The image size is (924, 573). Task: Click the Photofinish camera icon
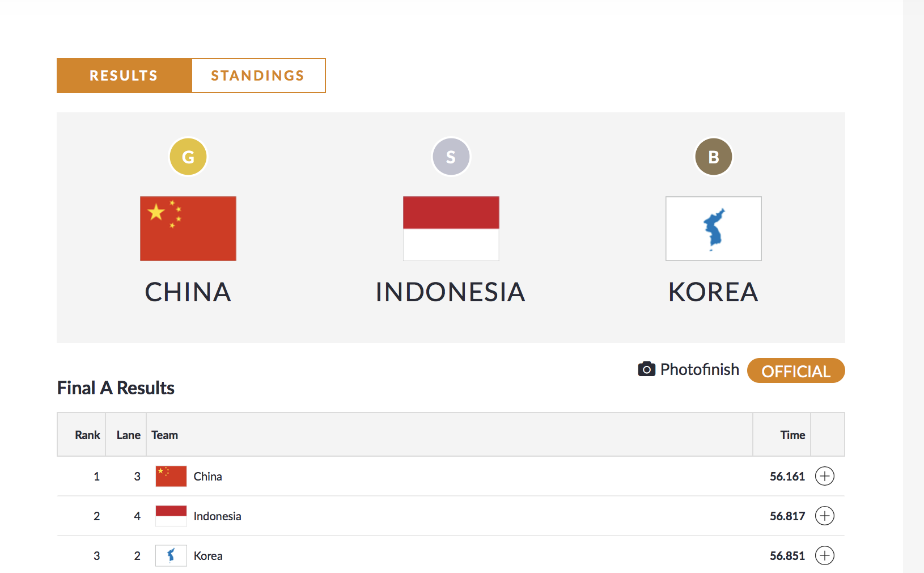click(646, 369)
